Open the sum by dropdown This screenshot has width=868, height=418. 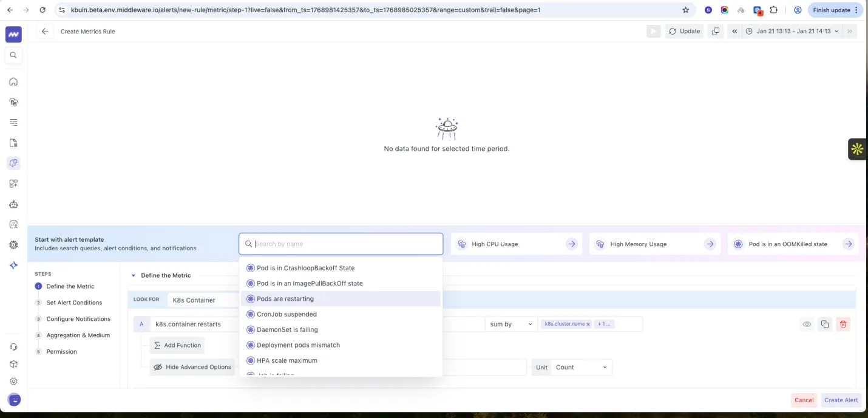[510, 324]
